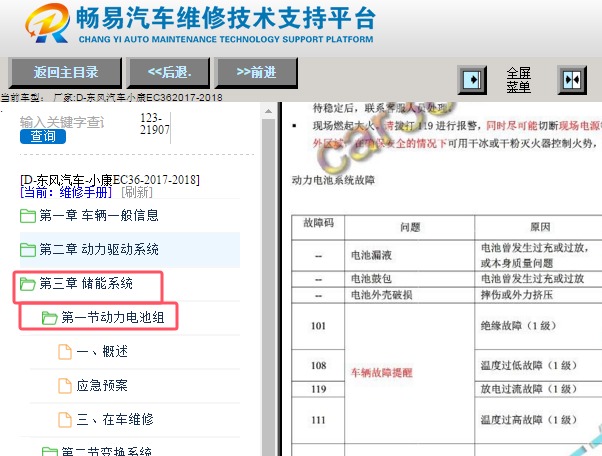Image resolution: width=602 pixels, height=456 pixels.
Task: Click the 问题 column header
Action: [x=410, y=227]
